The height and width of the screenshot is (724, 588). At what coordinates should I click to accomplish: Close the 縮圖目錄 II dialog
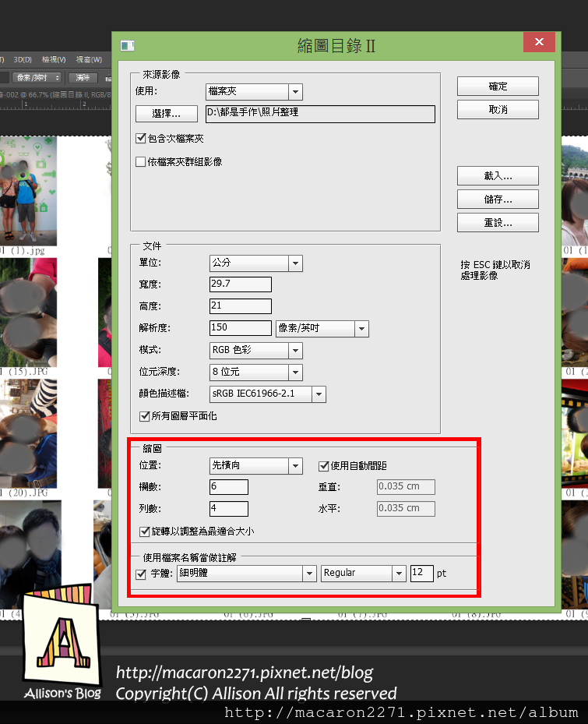point(539,42)
